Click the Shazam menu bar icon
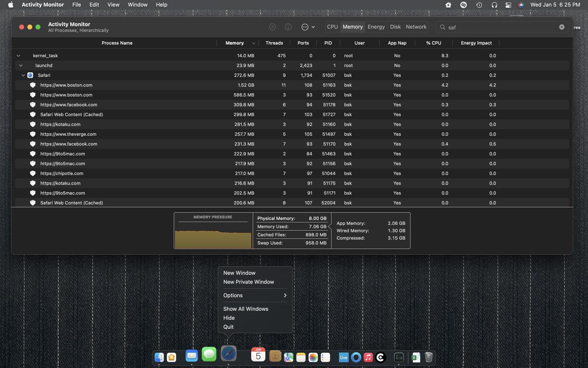 (x=463, y=5)
